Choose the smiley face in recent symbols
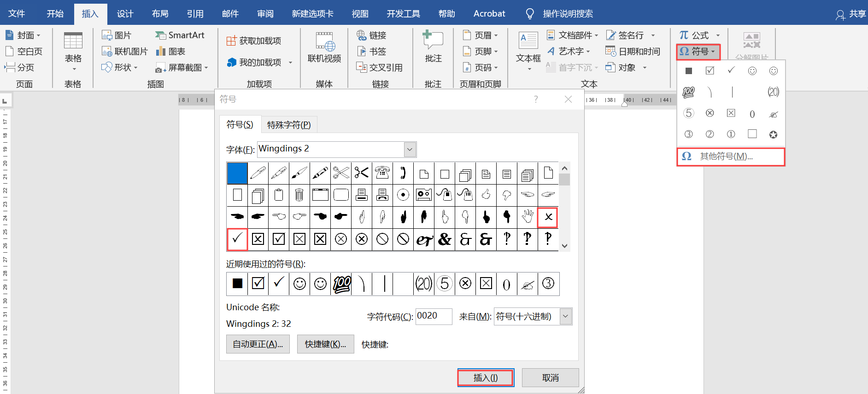The height and width of the screenshot is (394, 868). coord(299,284)
